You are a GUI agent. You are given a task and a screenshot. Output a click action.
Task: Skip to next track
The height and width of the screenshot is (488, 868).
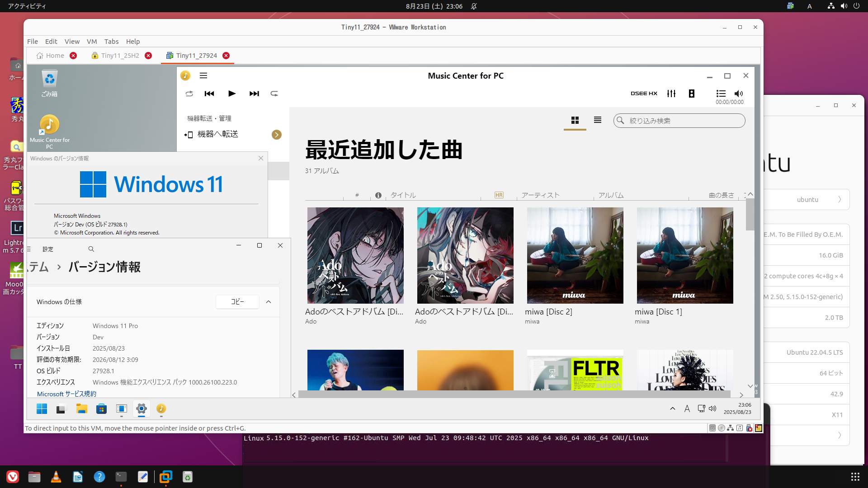[254, 94]
